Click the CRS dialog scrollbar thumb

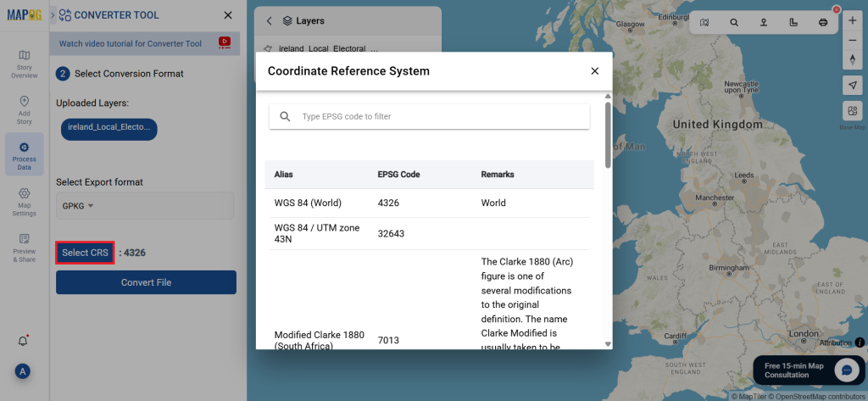click(608, 135)
